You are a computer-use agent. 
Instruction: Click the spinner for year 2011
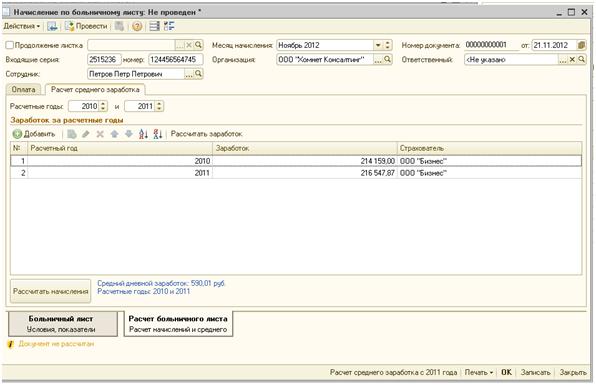pyautogui.click(x=159, y=106)
